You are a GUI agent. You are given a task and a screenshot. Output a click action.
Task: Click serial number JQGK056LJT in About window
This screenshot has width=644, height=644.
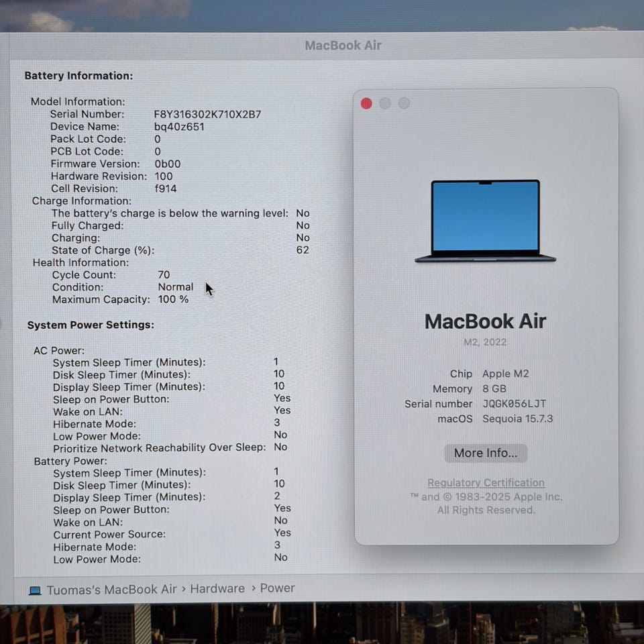(515, 404)
